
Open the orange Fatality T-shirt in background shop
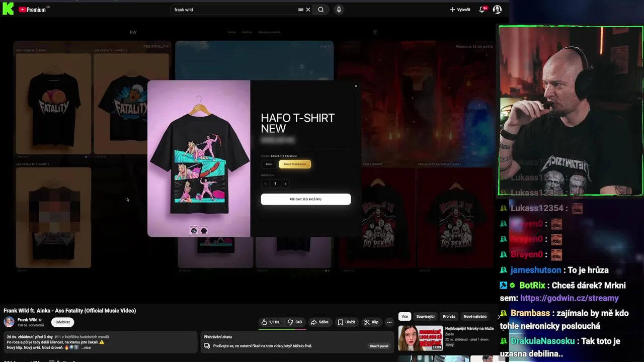click(x=53, y=103)
